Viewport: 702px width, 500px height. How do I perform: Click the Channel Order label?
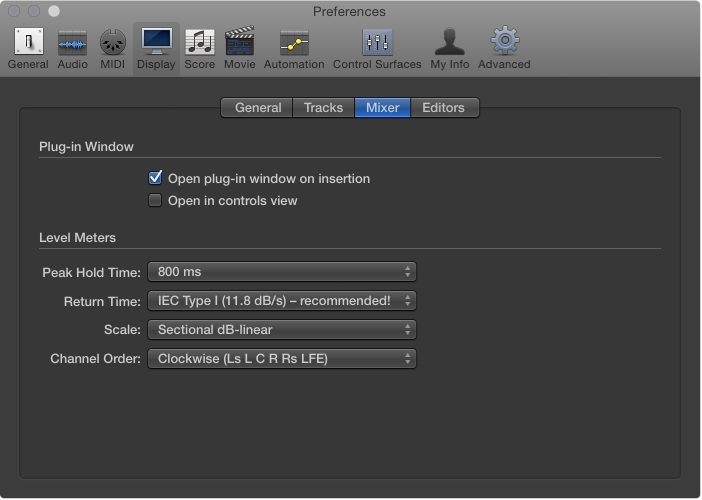95,359
